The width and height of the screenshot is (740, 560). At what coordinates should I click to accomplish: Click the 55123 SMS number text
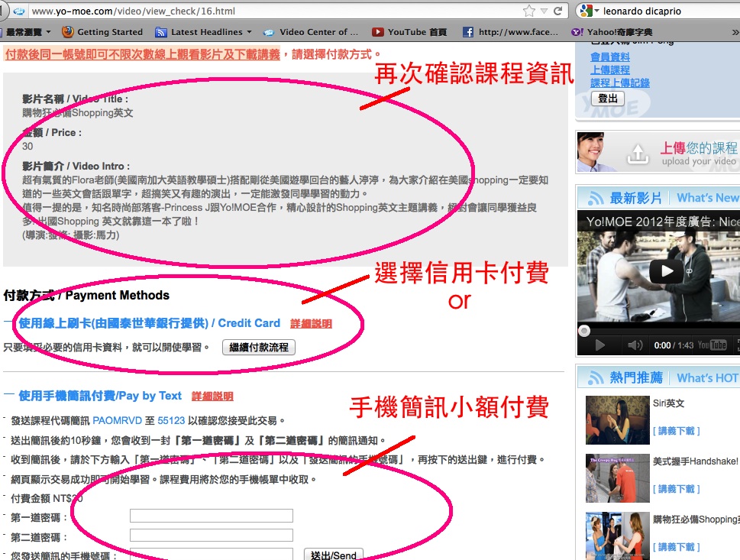(171, 420)
